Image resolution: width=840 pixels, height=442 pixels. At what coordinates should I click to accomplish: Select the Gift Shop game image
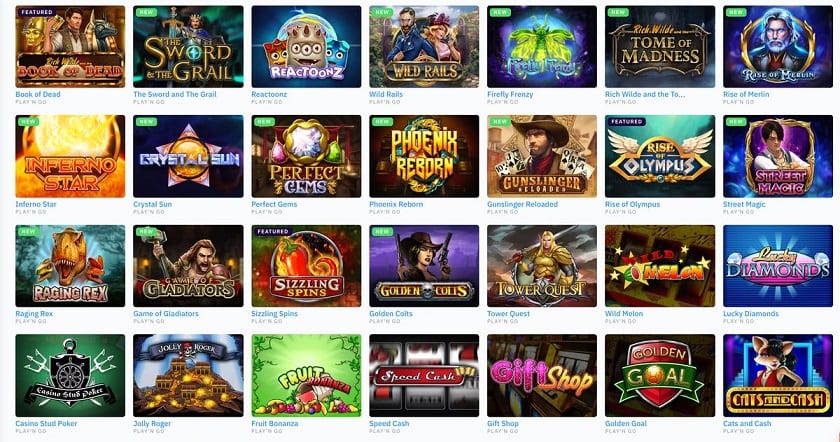pos(542,376)
